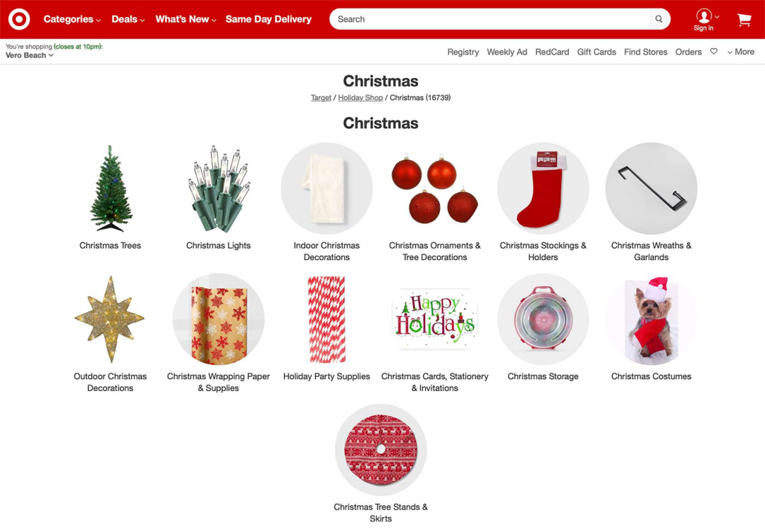Open the Vero Beach store selector
Screen dimensions: 765x532
click(x=29, y=55)
